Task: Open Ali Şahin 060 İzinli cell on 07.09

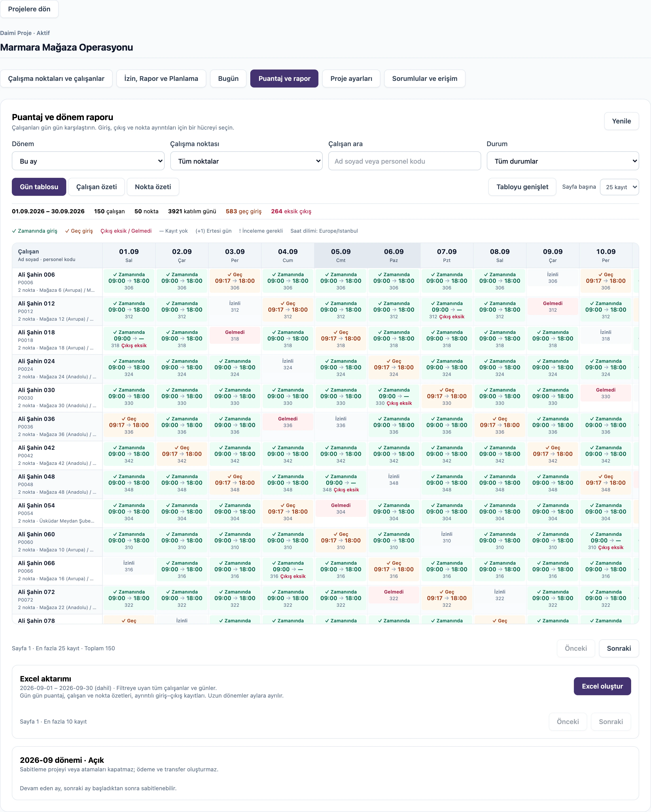Action: pyautogui.click(x=447, y=537)
